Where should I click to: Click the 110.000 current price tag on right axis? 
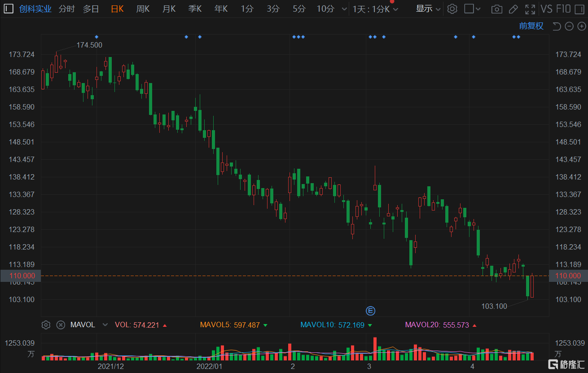coord(568,276)
